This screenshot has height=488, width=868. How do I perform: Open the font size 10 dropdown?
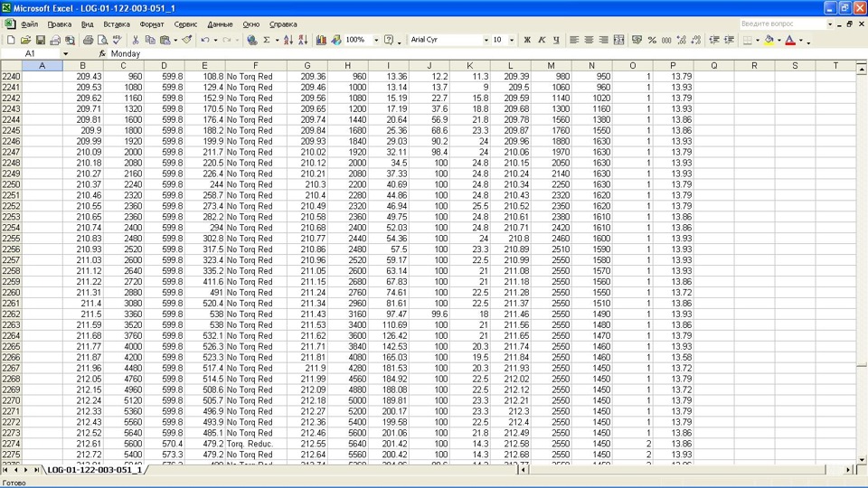click(x=512, y=40)
